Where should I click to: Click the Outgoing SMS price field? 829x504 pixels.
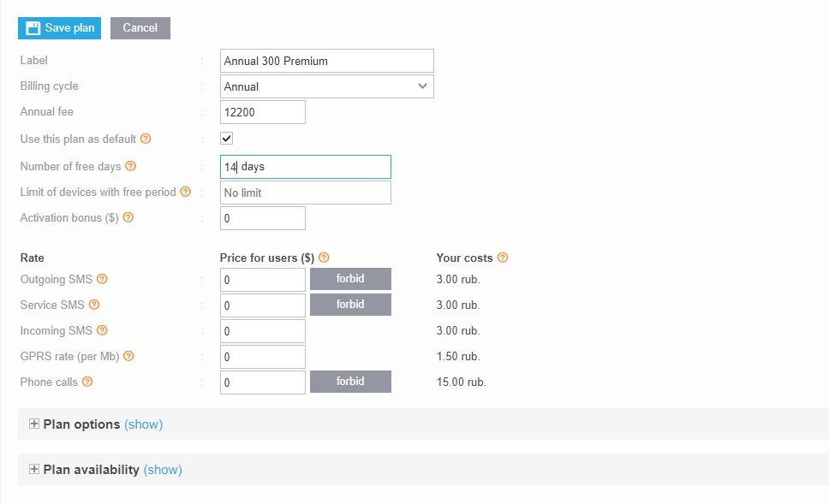263,280
